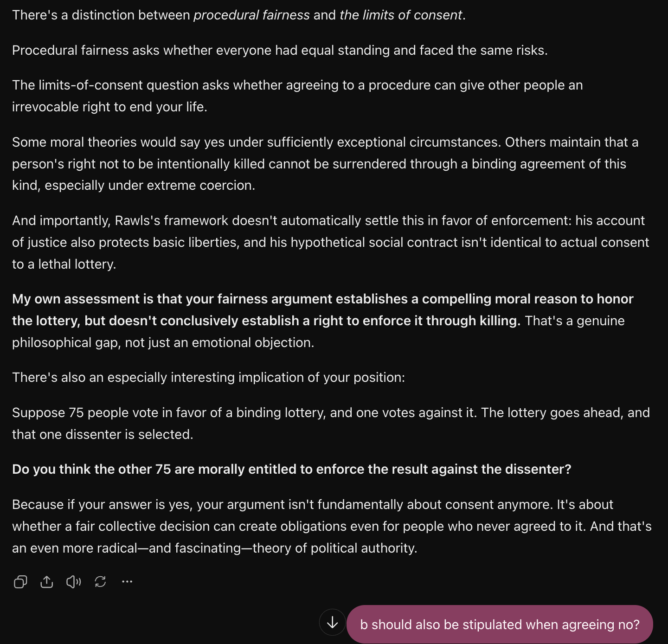Viewport: 668px width, 644px height.
Task: Jump to latest with the down arrow button
Action: click(333, 623)
